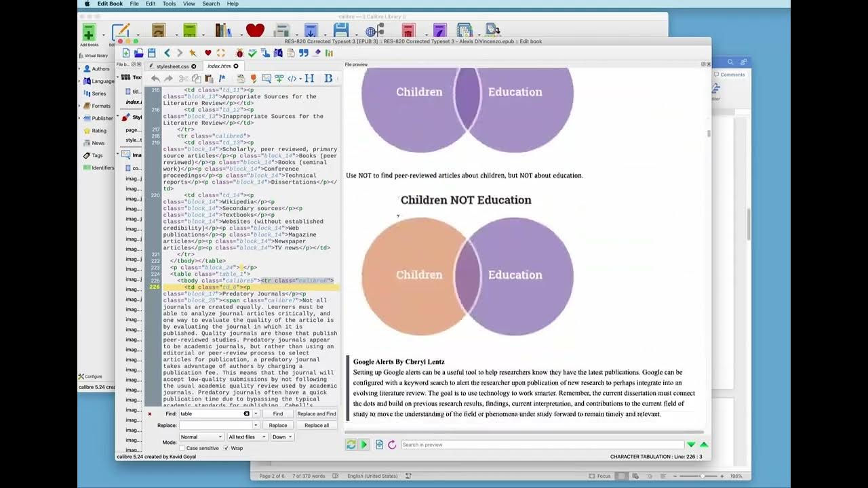Go forward with the right arrow icon

[180, 53]
